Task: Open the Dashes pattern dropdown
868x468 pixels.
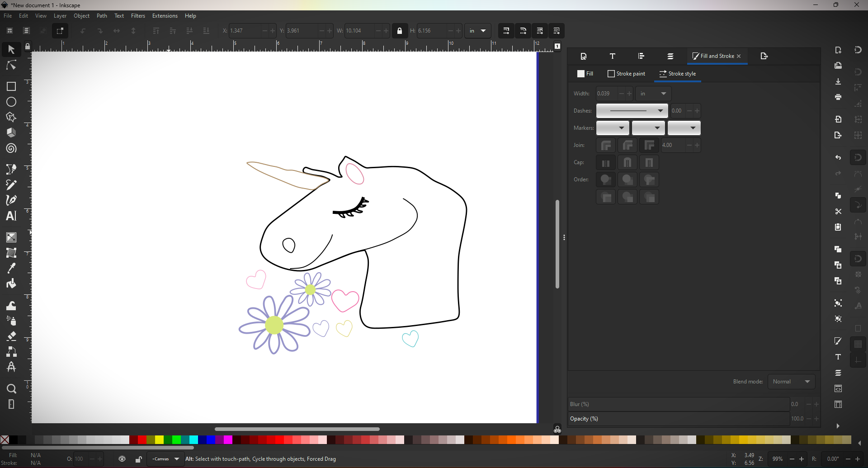Action: pos(632,111)
